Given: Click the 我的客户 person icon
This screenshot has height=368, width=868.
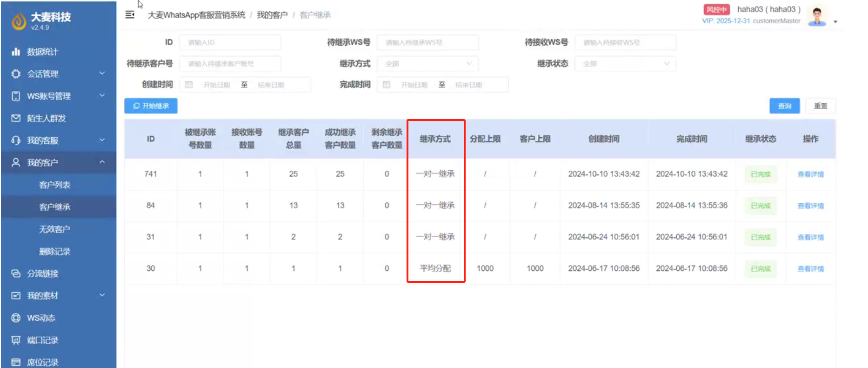Looking at the screenshot, I should (x=16, y=162).
